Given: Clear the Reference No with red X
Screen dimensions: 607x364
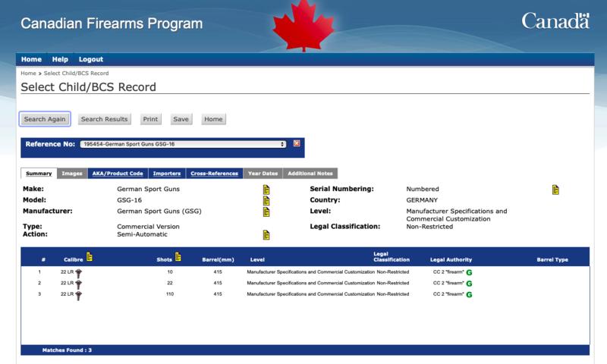Looking at the screenshot, I should click(x=297, y=143).
